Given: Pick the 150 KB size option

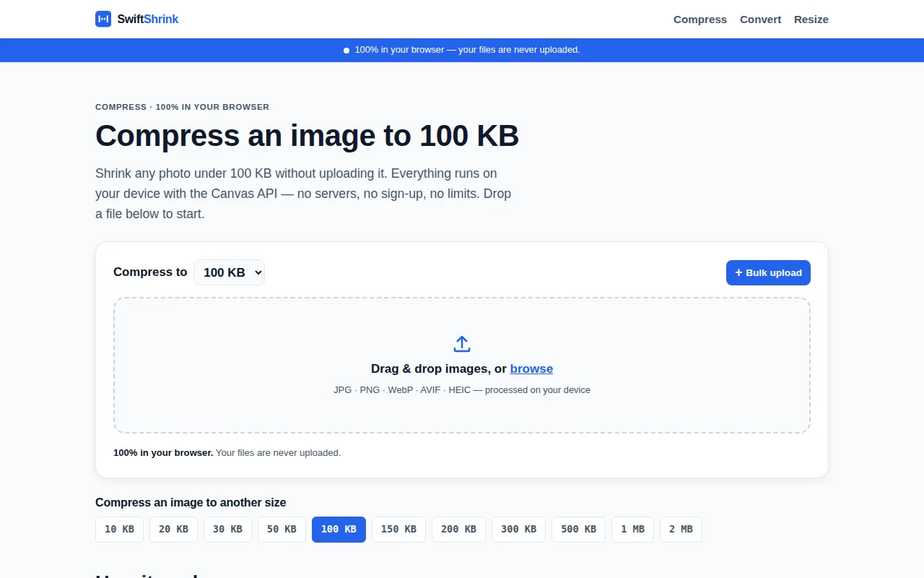Looking at the screenshot, I should coord(398,529).
